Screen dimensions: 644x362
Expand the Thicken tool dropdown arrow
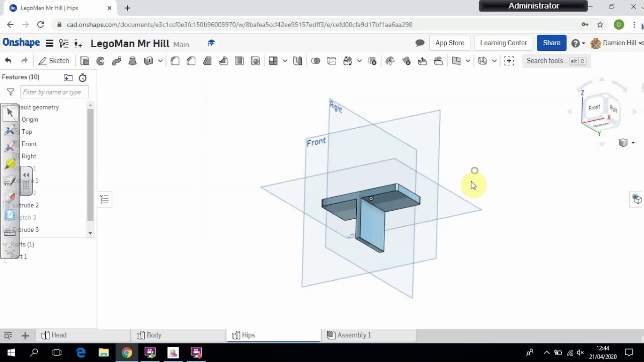click(x=160, y=61)
